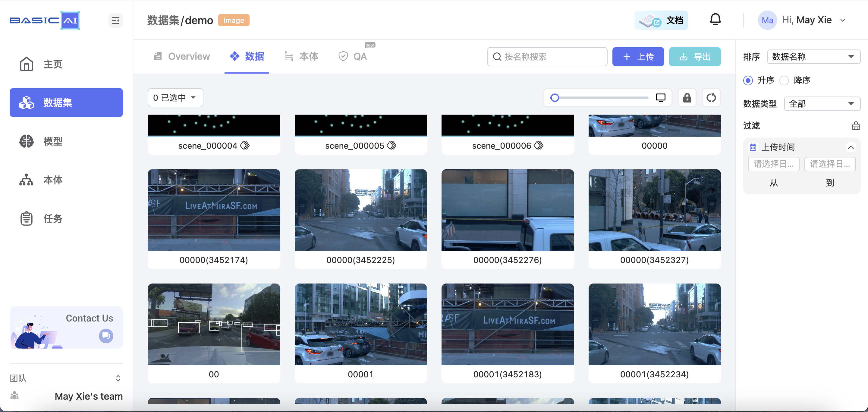868x412 pixels.
Task: Switch to the Overview tab
Action: click(182, 56)
